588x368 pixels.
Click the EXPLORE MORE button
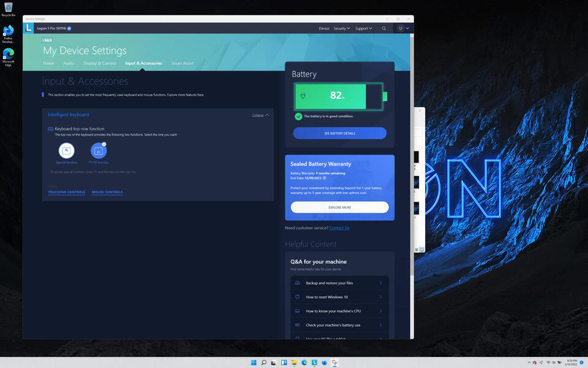click(x=340, y=207)
